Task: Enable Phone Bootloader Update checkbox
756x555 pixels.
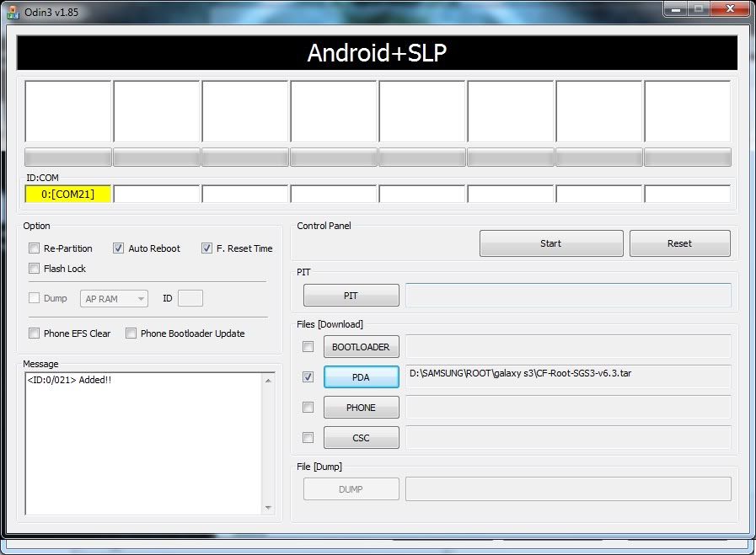Action: click(x=131, y=334)
